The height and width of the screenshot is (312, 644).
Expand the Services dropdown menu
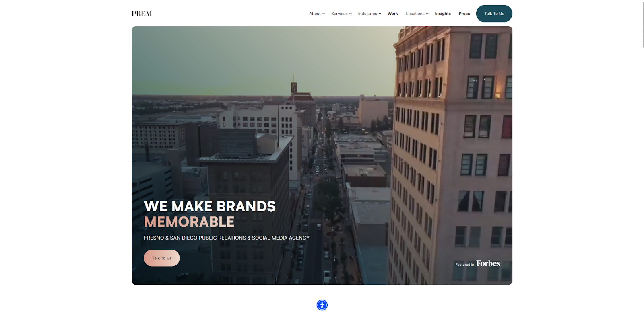coord(341,14)
